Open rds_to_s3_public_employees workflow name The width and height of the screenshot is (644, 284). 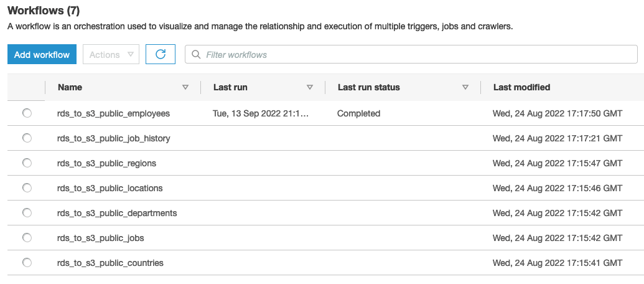coord(113,113)
